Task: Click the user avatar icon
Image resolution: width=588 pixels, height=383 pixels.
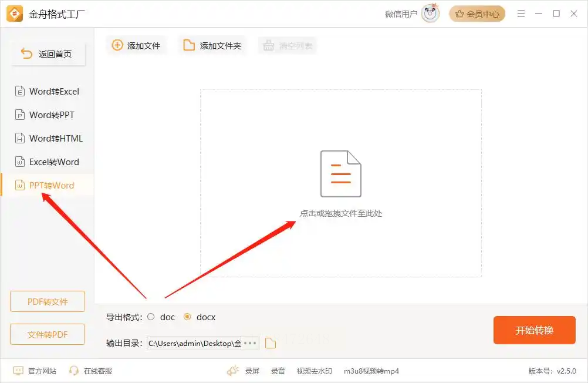Action: [x=430, y=14]
